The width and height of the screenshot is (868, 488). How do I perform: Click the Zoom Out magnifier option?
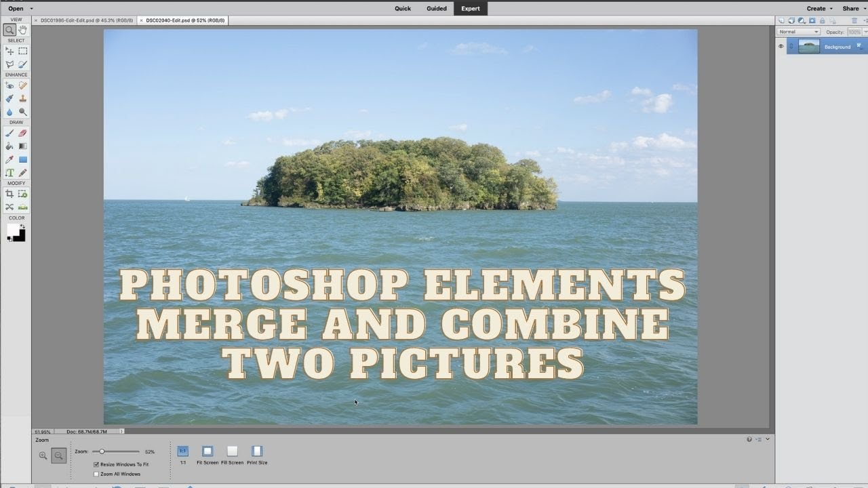58,456
